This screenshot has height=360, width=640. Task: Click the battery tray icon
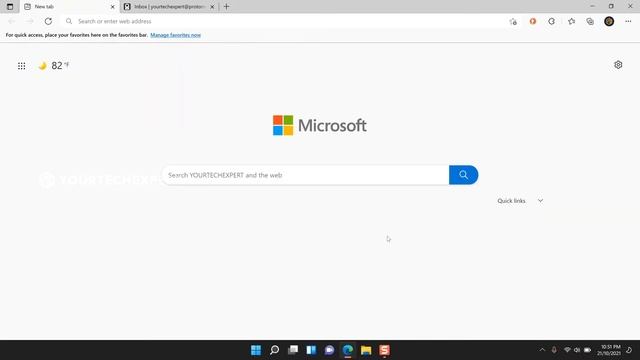click(x=587, y=350)
